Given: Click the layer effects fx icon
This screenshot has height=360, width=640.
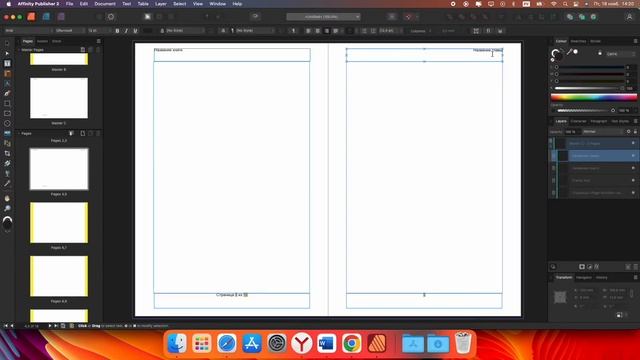Looking at the screenshot, I should (x=597, y=267).
